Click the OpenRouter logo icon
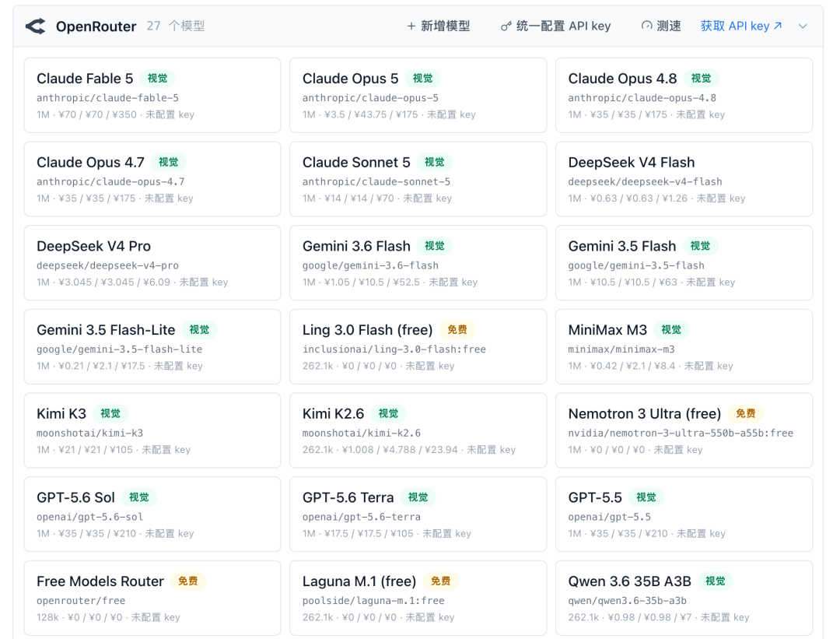The width and height of the screenshot is (840, 639). (x=36, y=26)
